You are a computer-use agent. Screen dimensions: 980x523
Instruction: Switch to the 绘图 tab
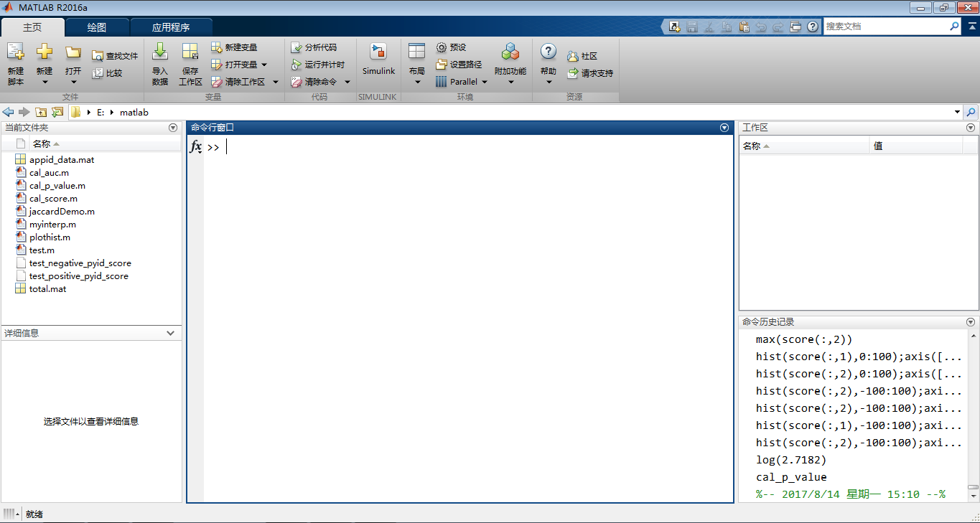pyautogui.click(x=97, y=27)
